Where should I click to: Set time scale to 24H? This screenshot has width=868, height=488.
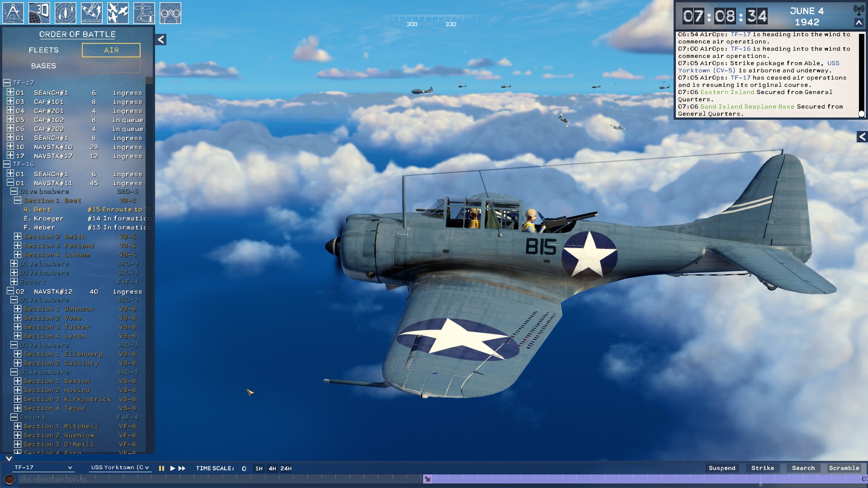pyautogui.click(x=286, y=469)
